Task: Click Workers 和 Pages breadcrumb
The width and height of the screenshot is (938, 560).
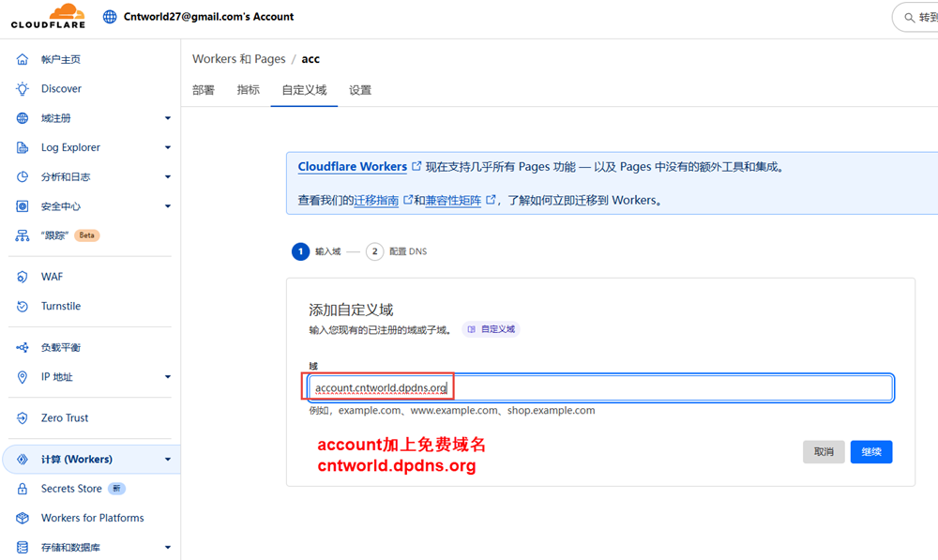Action: click(x=238, y=59)
